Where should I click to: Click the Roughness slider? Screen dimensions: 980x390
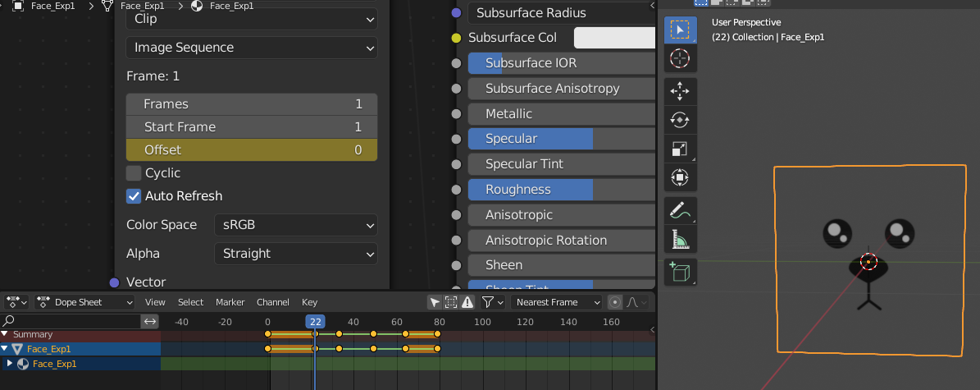[561, 190]
